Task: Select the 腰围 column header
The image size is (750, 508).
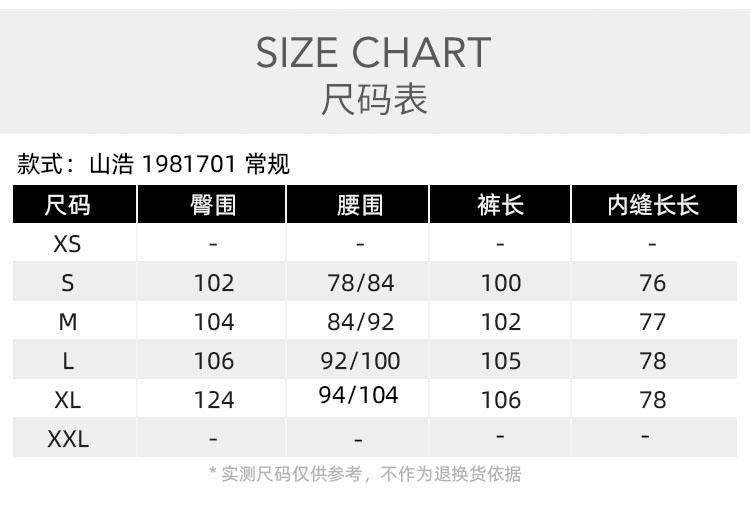Action: (x=360, y=205)
